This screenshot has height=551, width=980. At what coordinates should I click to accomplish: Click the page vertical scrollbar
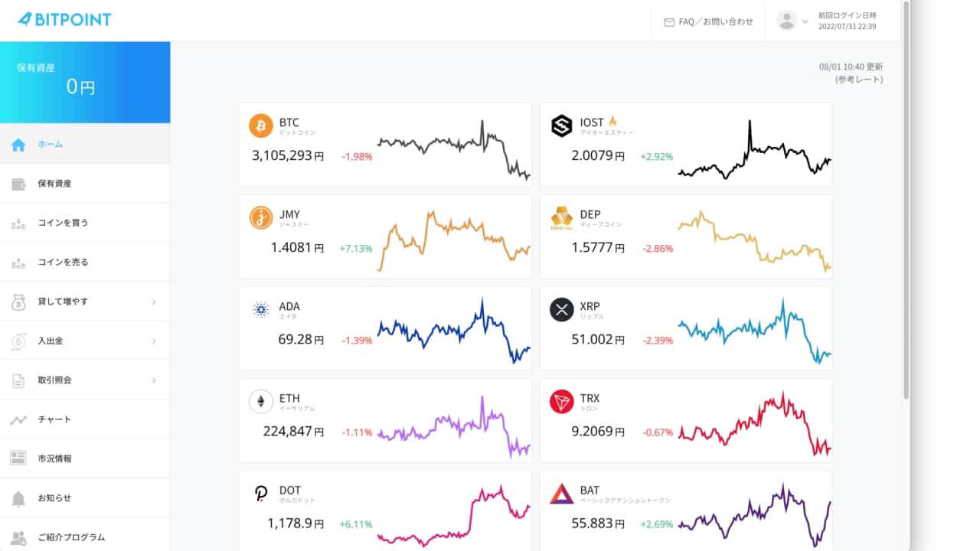coord(906,199)
